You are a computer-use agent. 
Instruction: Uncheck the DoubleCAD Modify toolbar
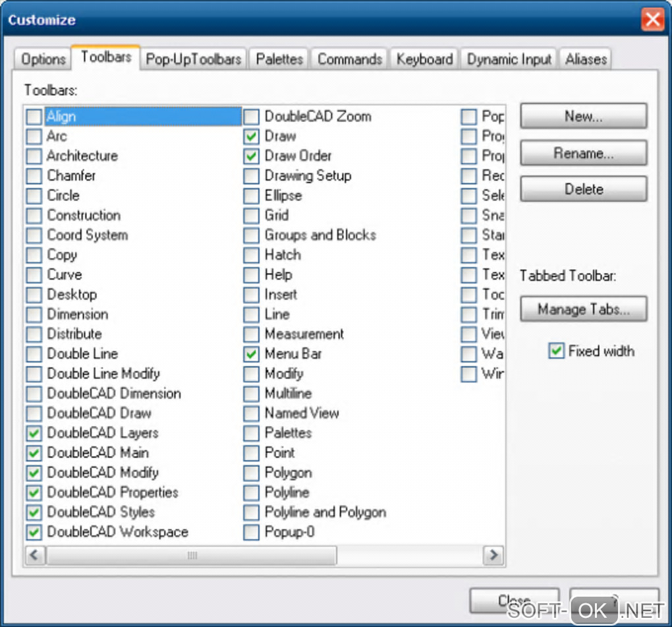(34, 473)
